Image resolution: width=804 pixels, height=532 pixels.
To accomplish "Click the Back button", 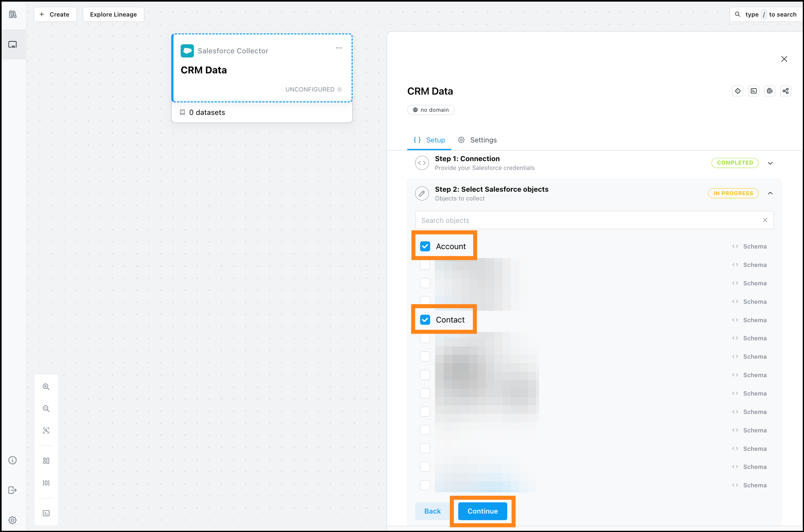I will coord(432,511).
